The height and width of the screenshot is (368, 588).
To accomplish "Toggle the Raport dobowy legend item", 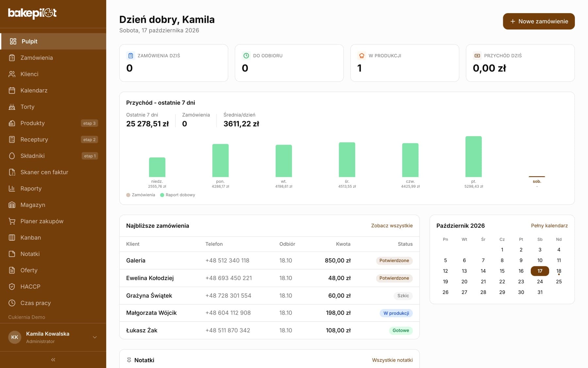I will [x=177, y=195].
